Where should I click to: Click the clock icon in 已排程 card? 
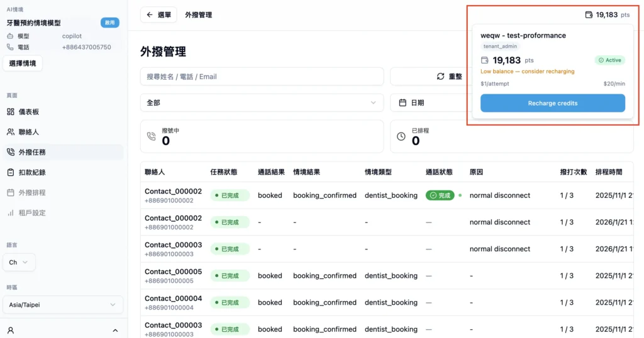pyautogui.click(x=401, y=136)
